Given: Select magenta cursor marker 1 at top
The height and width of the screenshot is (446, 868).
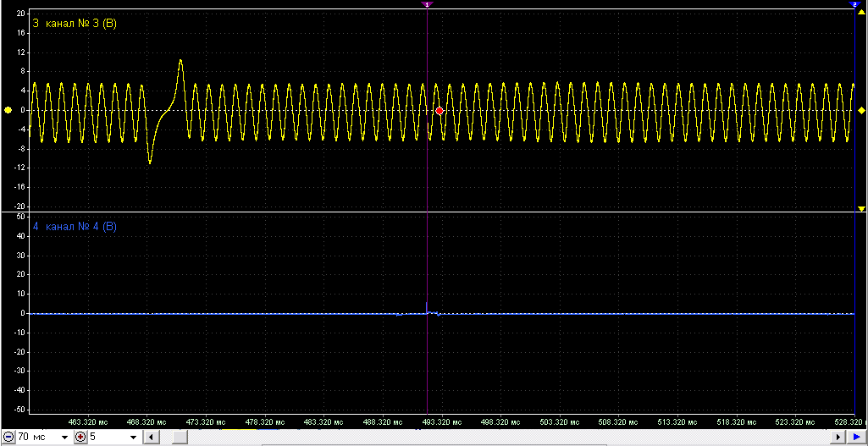Looking at the screenshot, I should click(x=427, y=4).
